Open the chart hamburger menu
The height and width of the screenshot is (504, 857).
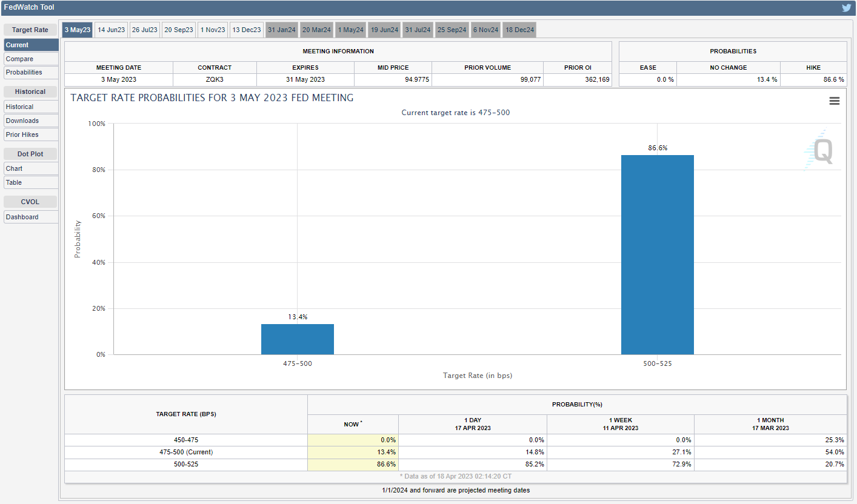point(834,101)
